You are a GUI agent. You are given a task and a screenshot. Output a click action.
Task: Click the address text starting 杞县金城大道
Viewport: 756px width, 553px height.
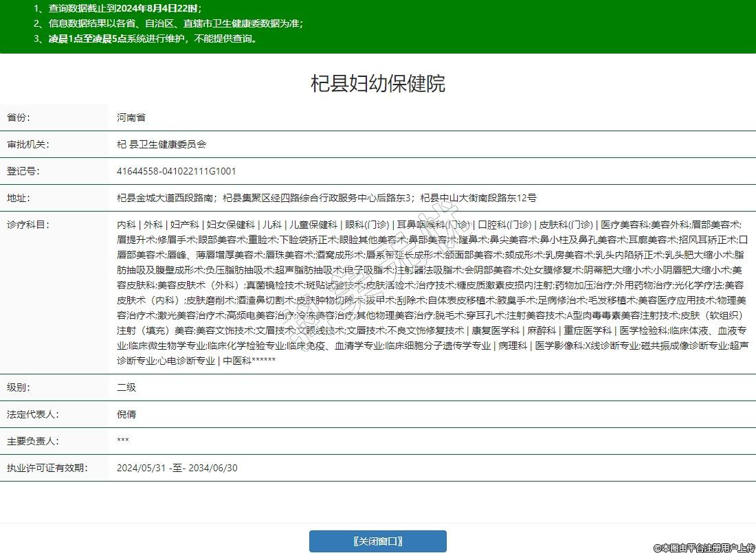[326, 198]
